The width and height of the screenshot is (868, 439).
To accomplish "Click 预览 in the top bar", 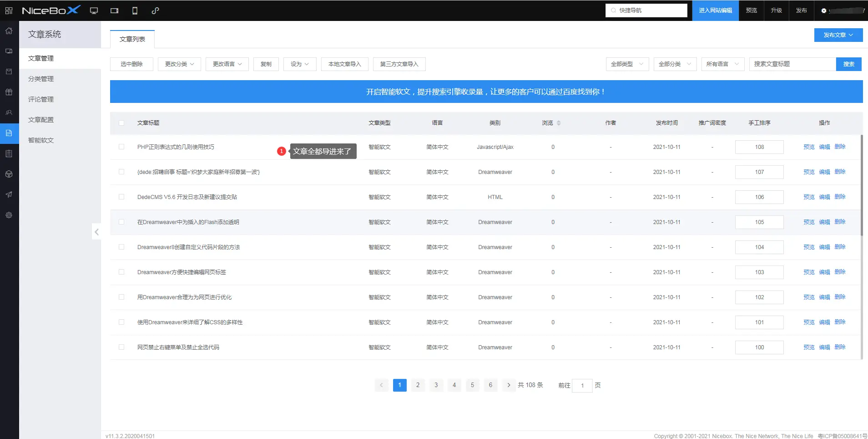I will pyautogui.click(x=752, y=10).
